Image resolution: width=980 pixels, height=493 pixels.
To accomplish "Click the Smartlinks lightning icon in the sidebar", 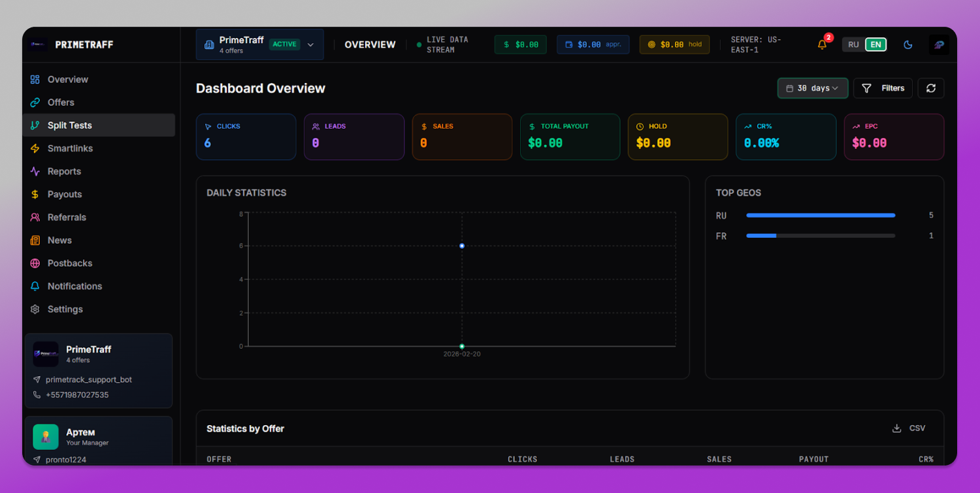I will point(35,148).
